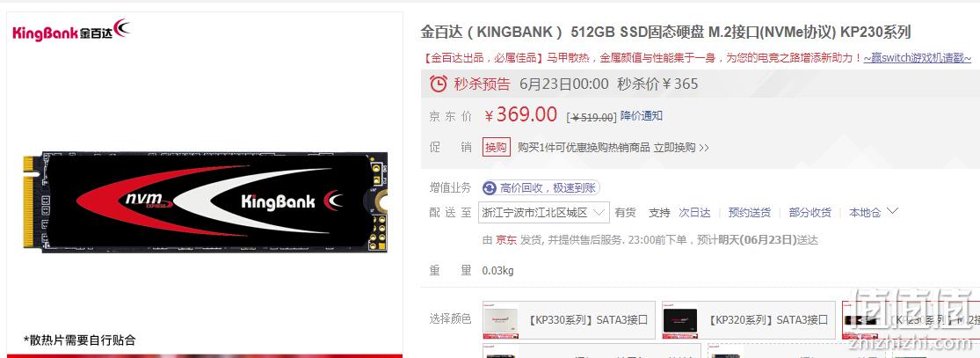980x358 pixels.
Task: Click the 【KP330系列】 white SSD thumbnail
Action: click(503, 320)
